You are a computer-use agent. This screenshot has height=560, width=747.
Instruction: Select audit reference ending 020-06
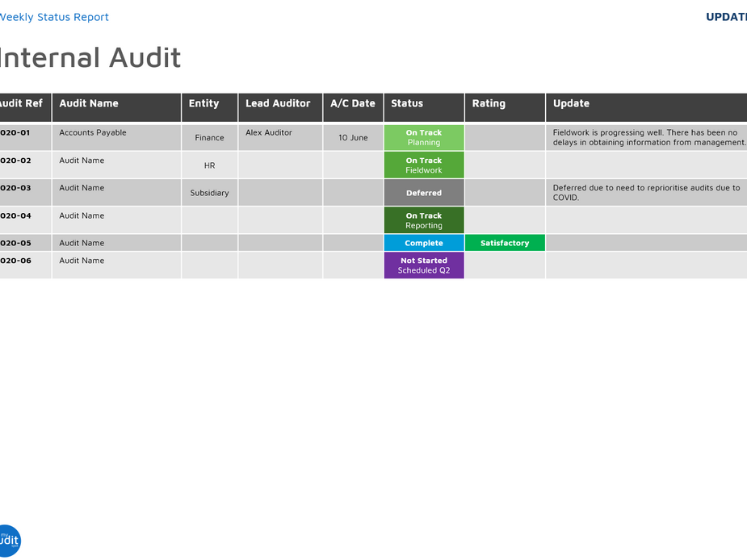click(x=15, y=261)
